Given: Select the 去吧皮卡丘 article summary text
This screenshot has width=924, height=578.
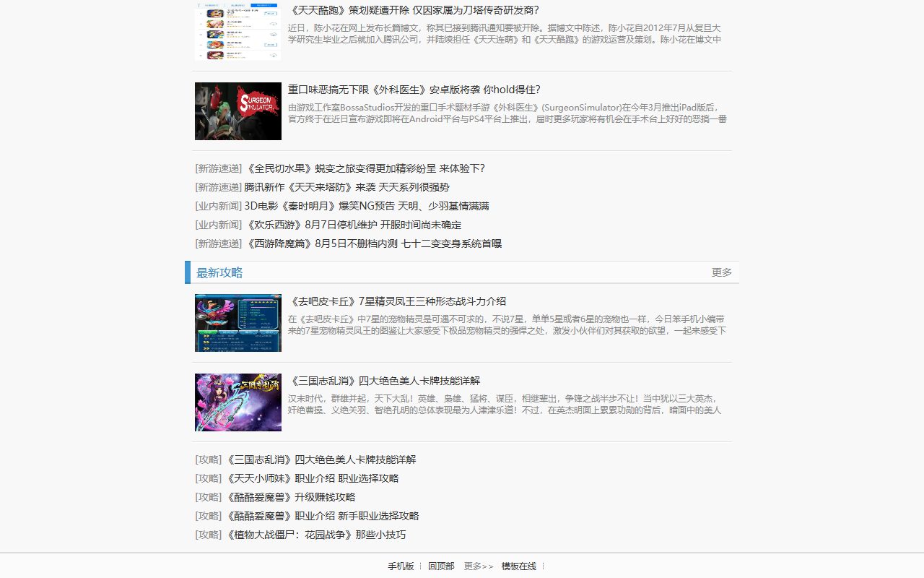Looking at the screenshot, I should 507,325.
